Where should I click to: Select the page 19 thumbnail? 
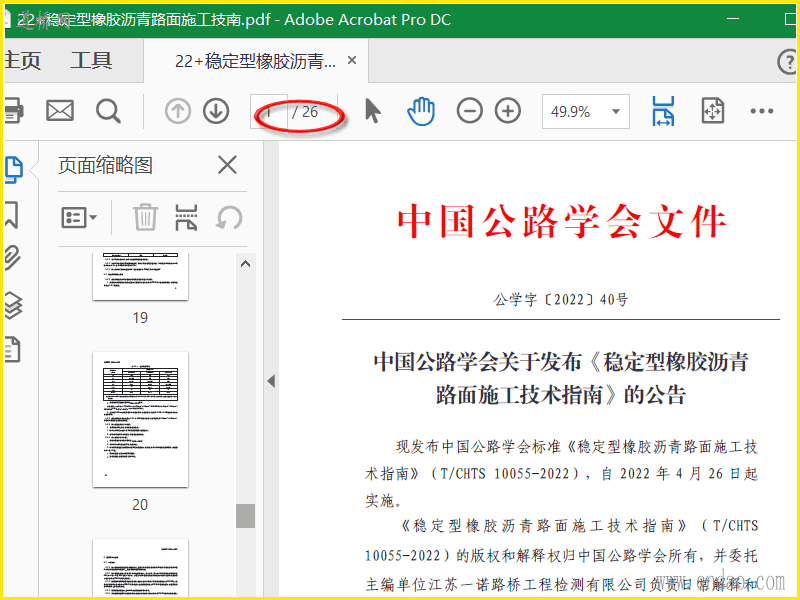point(140,276)
